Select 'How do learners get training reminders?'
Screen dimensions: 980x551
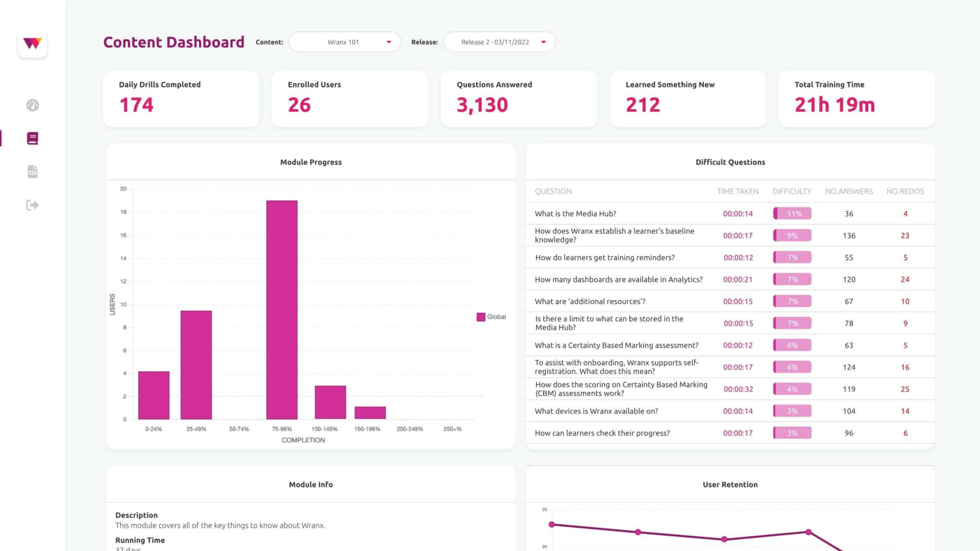pyautogui.click(x=605, y=258)
